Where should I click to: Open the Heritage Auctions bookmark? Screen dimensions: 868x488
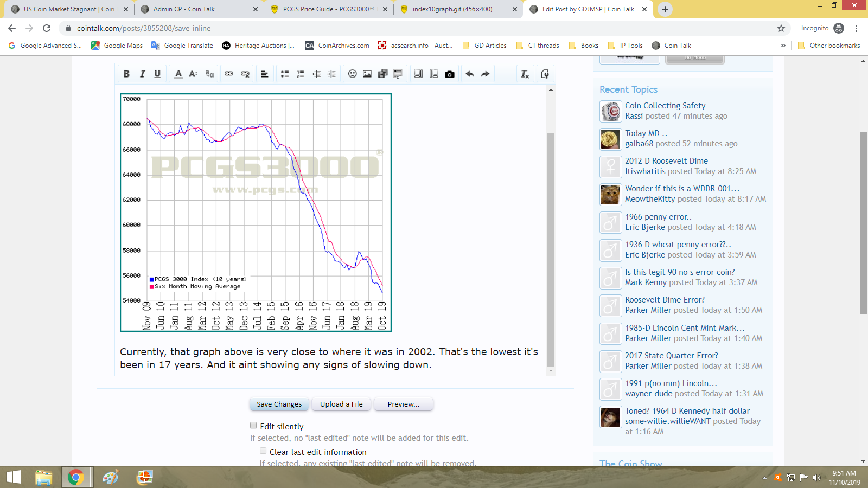(x=258, y=46)
